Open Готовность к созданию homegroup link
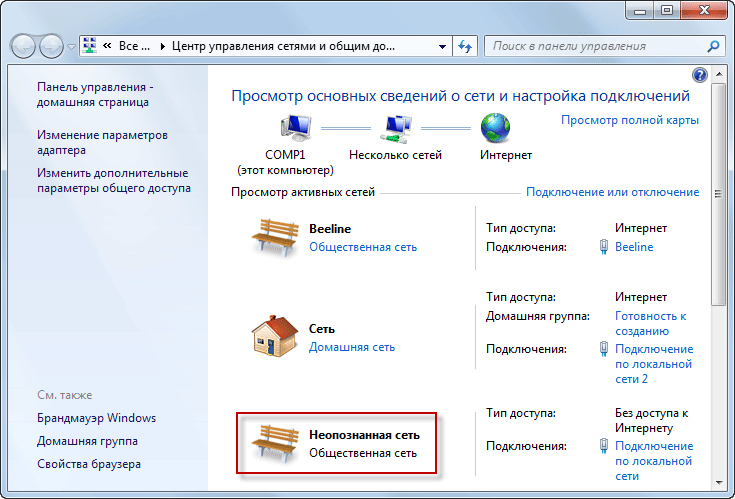 point(651,323)
